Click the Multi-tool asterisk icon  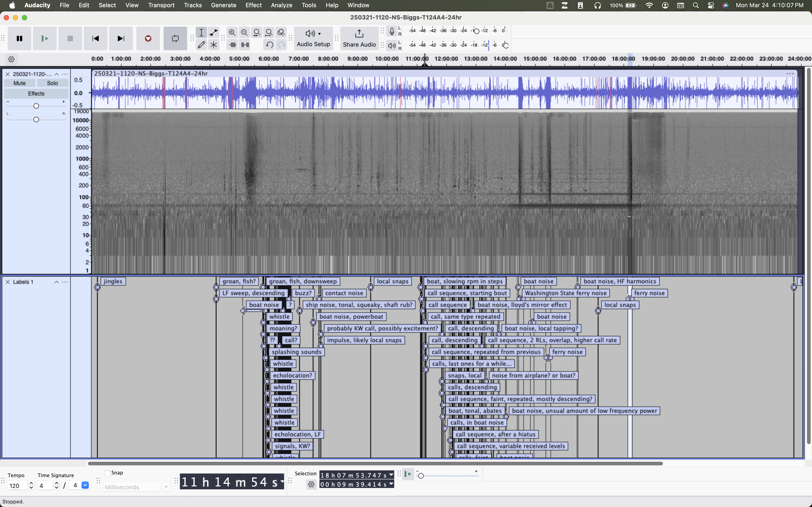[213, 45]
